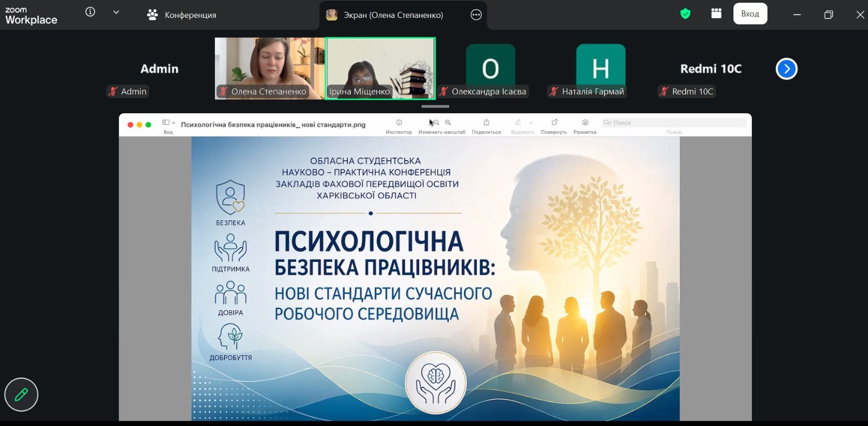Open the Инспектор info icon

(399, 122)
